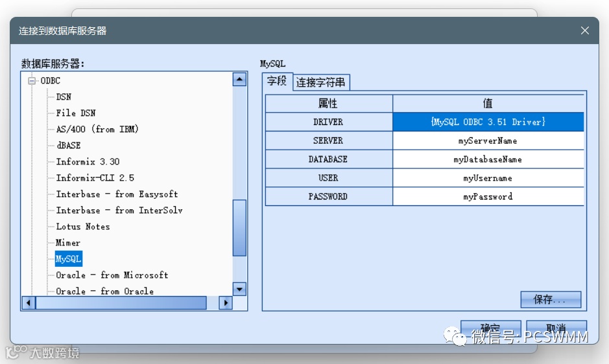Viewport: 609px width, 364px height.
Task: Select Informix-CLI 2.5 entry
Action: tap(95, 177)
